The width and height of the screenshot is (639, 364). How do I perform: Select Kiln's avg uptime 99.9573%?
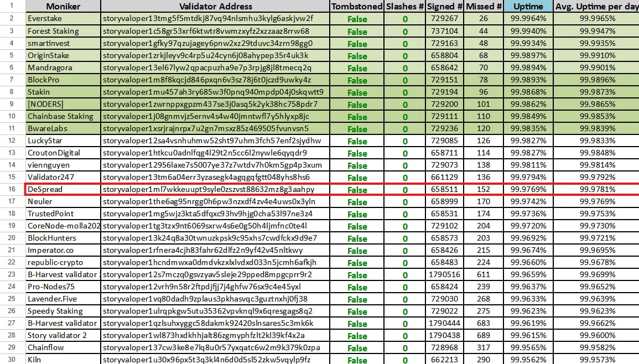click(x=596, y=360)
